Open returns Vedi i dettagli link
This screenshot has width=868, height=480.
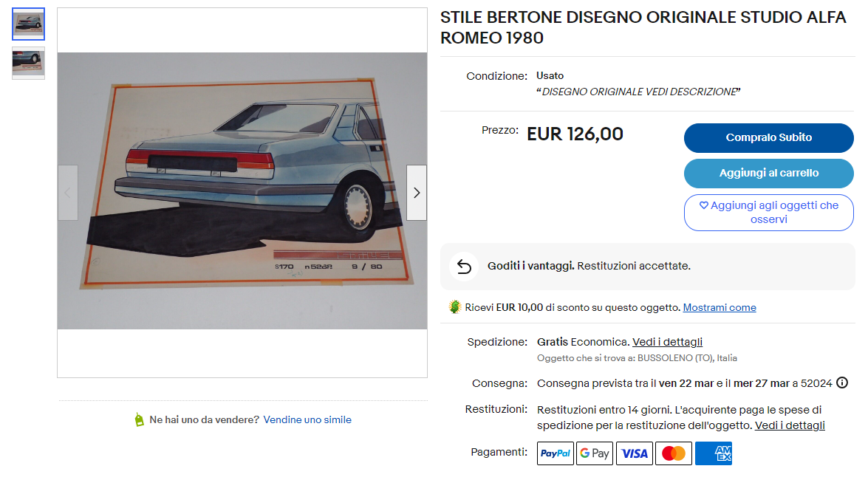790,425
